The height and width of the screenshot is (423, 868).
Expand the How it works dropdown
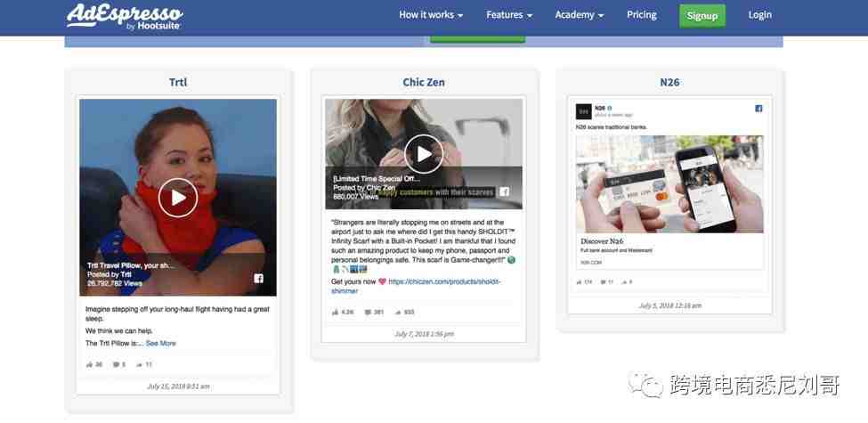coord(431,15)
